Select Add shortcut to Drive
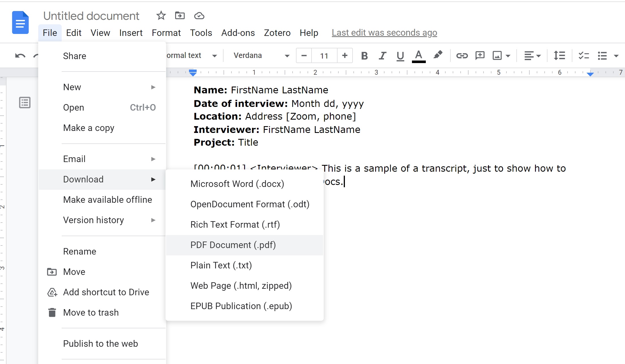Screen dimensions: 625x364 pos(102,292)
